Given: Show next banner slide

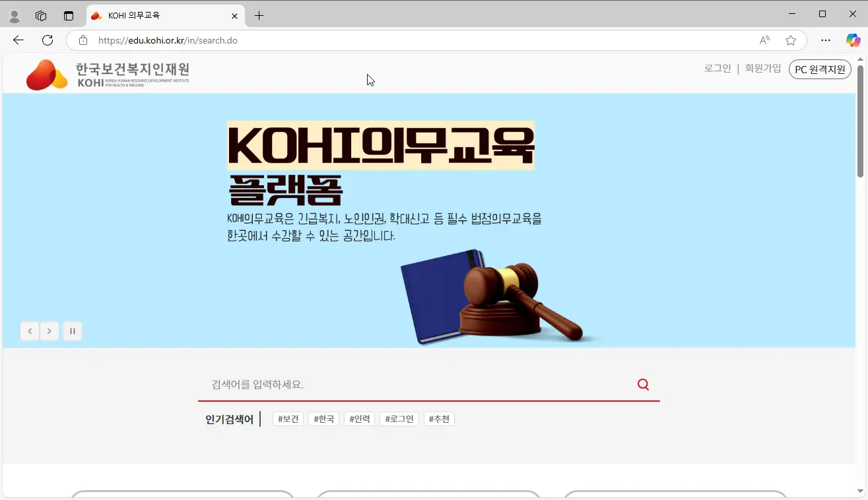Looking at the screenshot, I should [50, 331].
